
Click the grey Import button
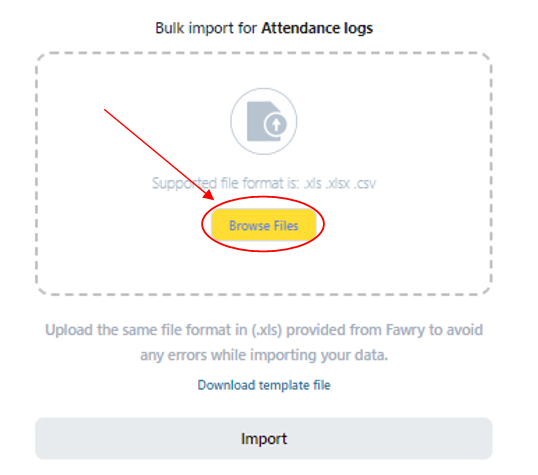point(264,438)
